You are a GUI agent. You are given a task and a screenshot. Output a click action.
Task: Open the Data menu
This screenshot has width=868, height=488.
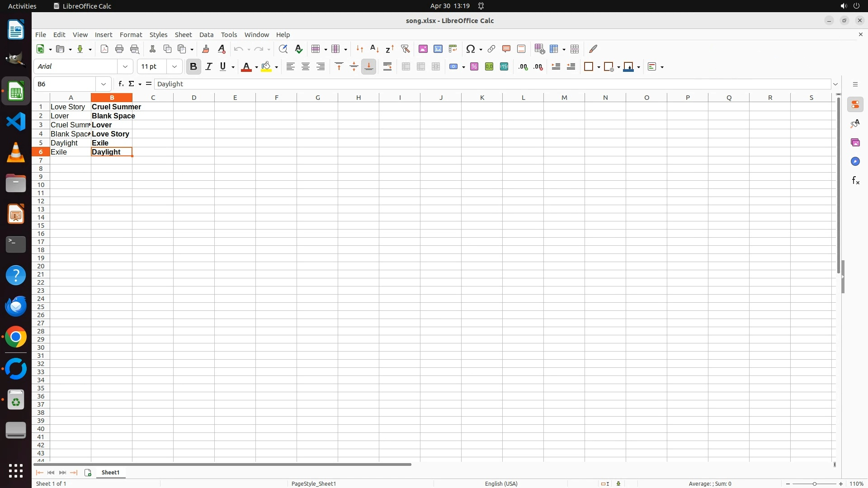[x=206, y=35]
